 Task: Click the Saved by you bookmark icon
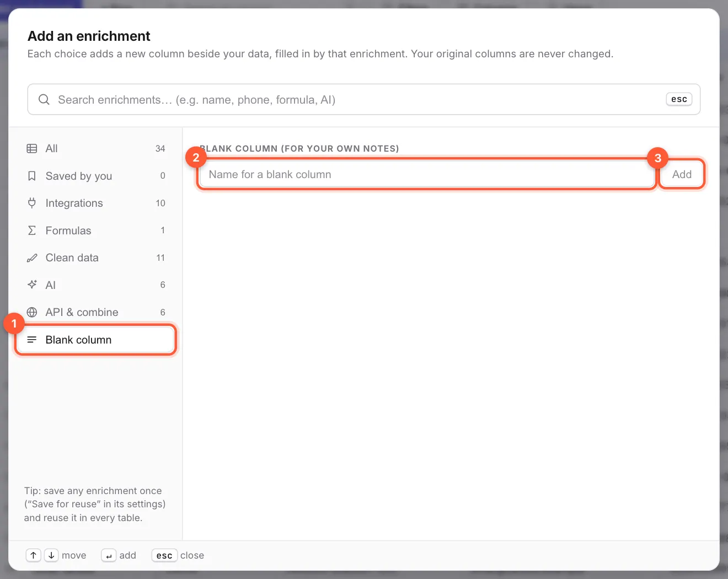[x=32, y=176]
